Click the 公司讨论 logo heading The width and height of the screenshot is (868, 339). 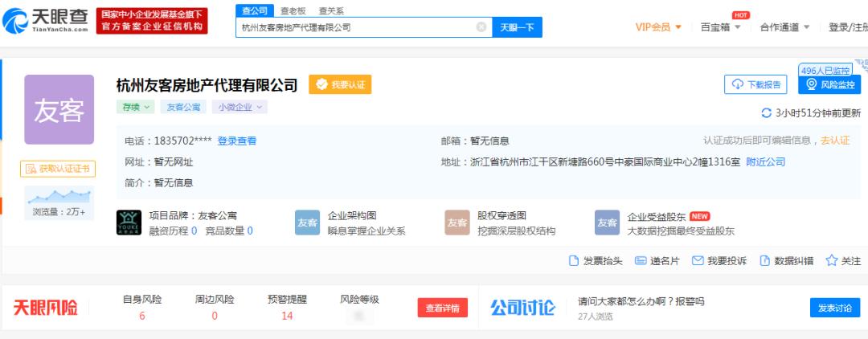(523, 308)
